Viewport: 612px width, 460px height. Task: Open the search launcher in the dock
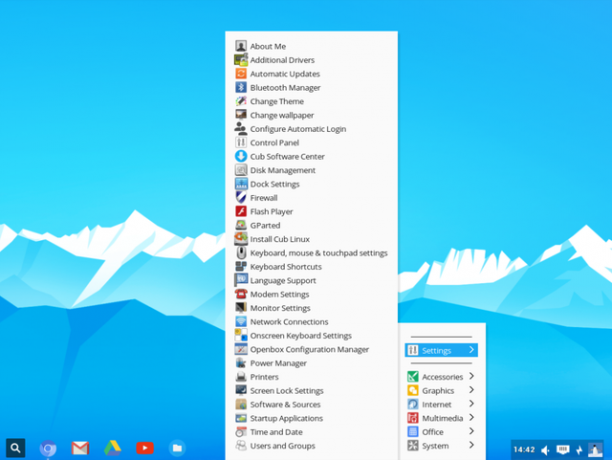tap(16, 448)
